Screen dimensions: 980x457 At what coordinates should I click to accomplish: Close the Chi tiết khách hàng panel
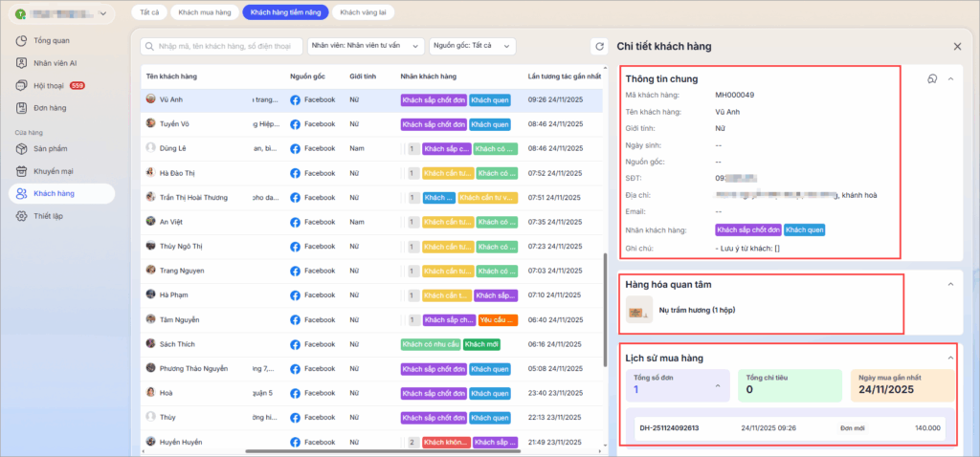(957, 46)
